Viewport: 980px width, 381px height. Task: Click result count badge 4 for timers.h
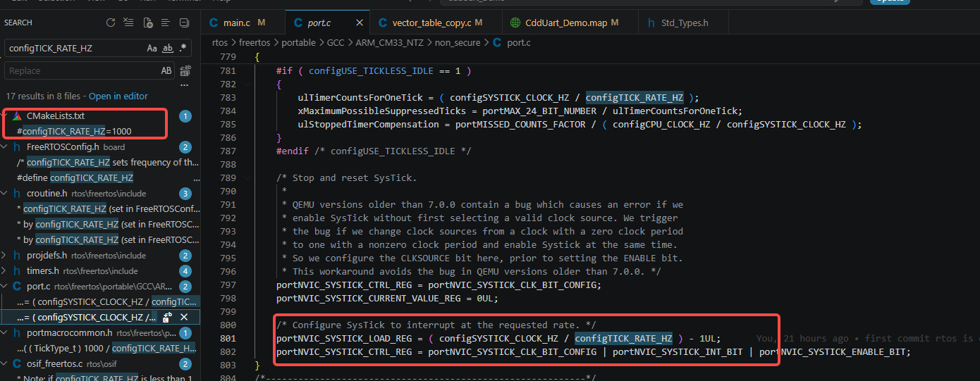click(185, 271)
